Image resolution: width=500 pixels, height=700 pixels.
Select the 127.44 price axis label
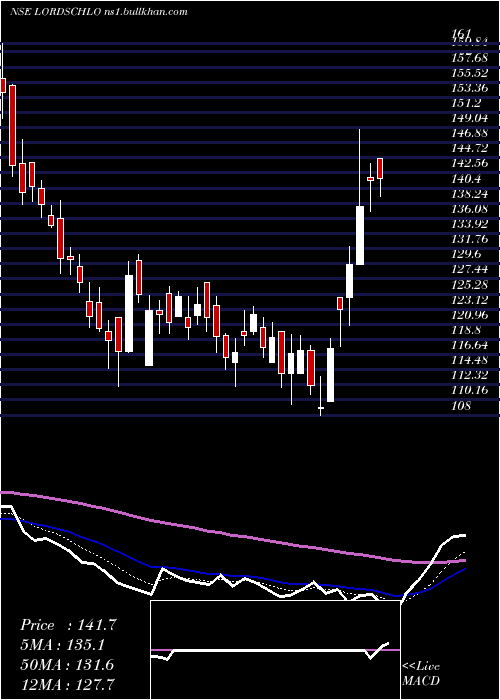click(x=470, y=269)
